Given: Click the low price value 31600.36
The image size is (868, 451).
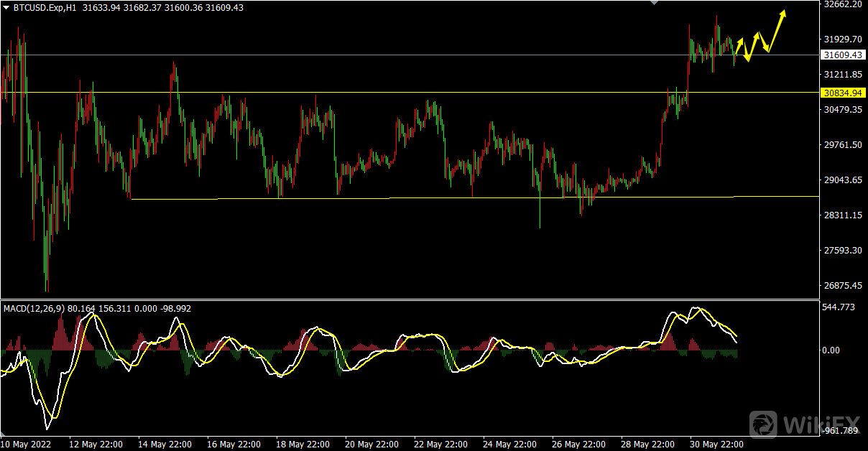Looking at the screenshot, I should tap(185, 8).
